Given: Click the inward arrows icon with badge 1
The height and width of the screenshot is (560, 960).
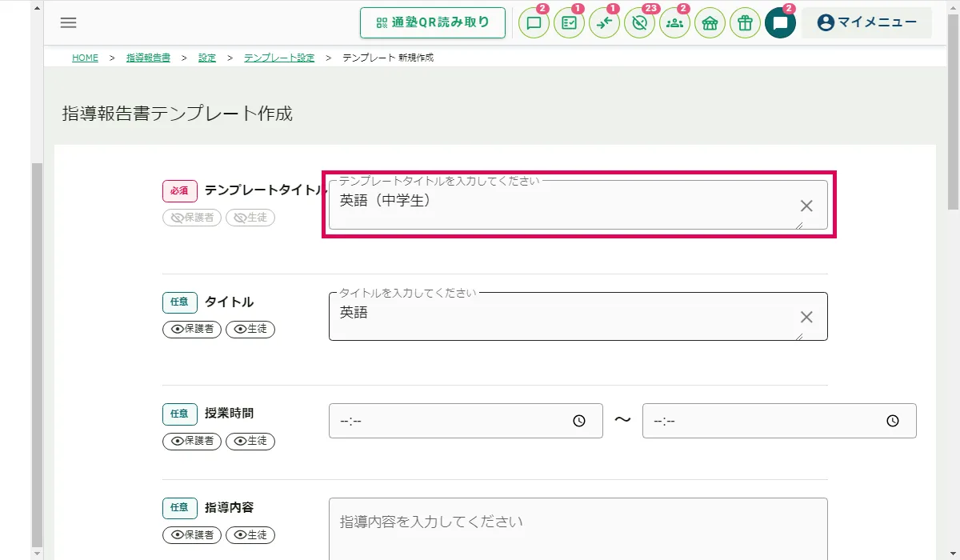Looking at the screenshot, I should coord(605,23).
